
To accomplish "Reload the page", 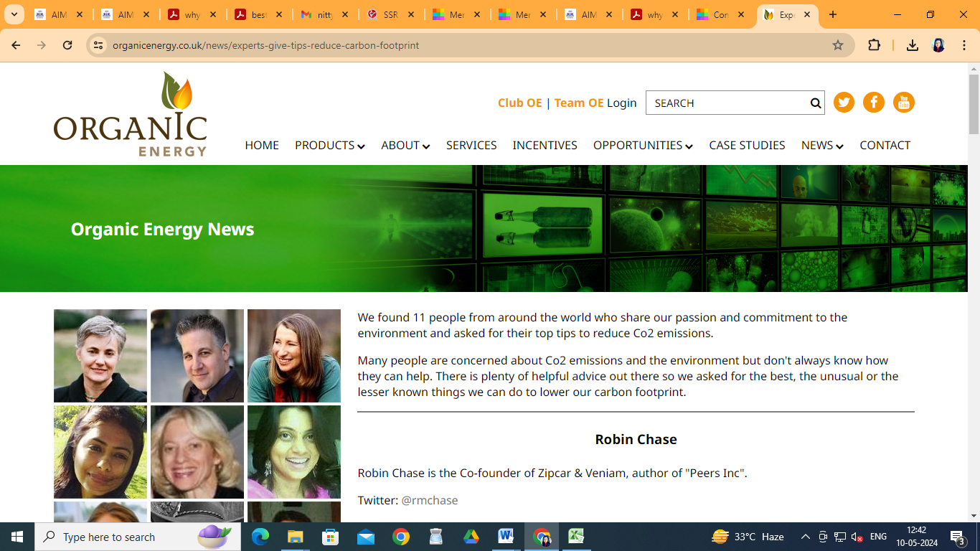I will [67, 45].
